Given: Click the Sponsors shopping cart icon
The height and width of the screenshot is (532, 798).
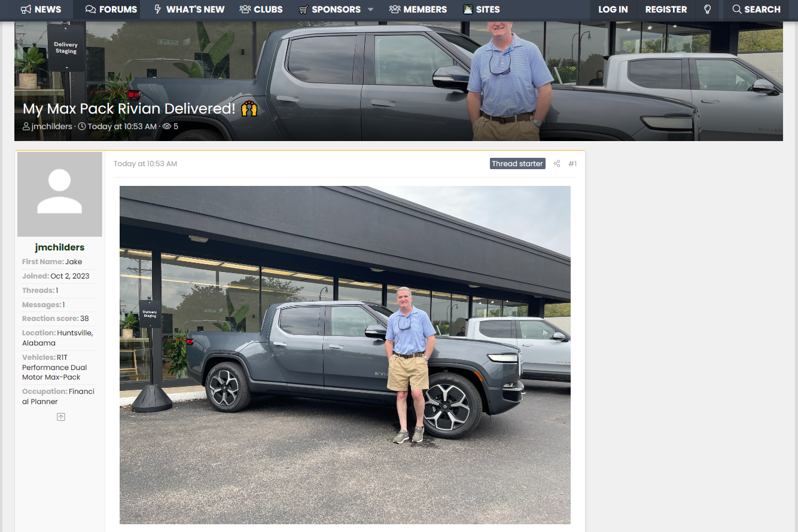Looking at the screenshot, I should (303, 10).
